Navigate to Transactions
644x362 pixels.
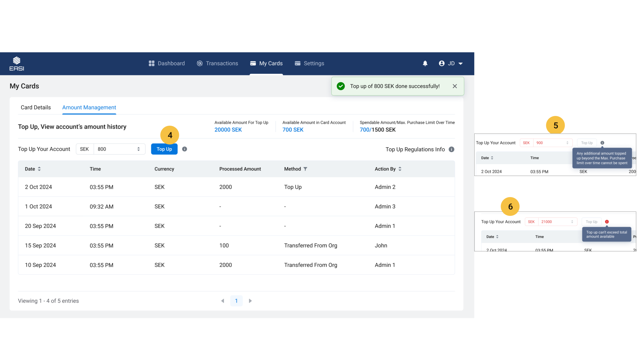[217, 63]
